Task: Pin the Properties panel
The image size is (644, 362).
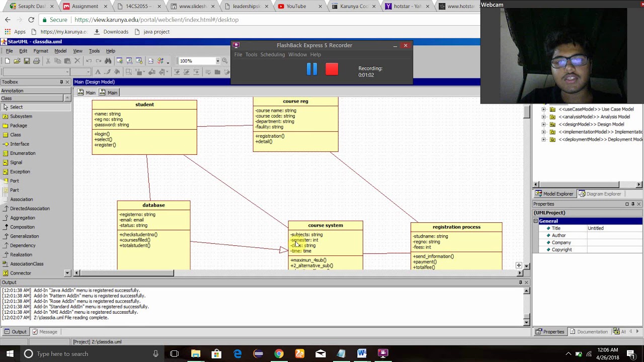Action: coord(633,204)
